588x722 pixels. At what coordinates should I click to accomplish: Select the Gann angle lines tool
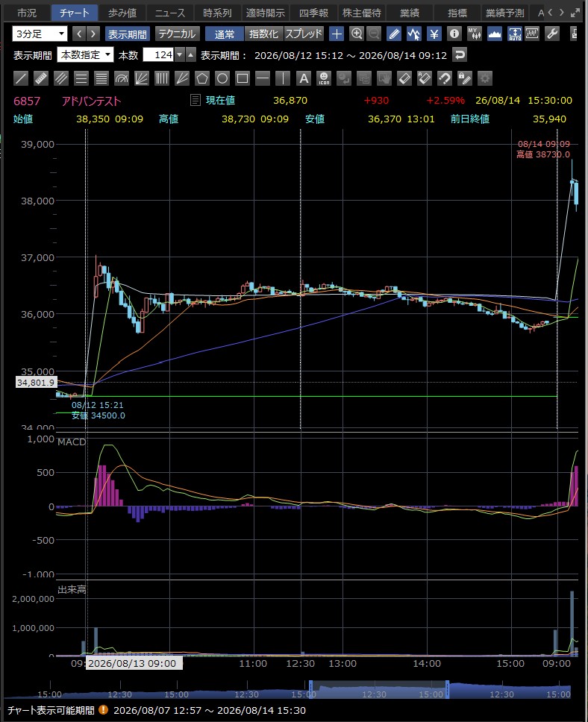[x=182, y=78]
